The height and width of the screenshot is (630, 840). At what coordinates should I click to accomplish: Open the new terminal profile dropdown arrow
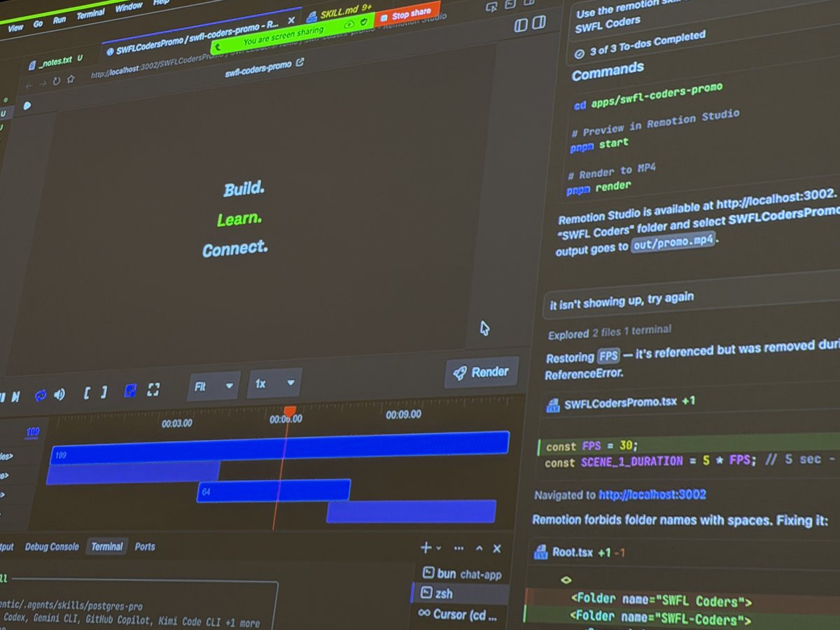pyautogui.click(x=439, y=548)
